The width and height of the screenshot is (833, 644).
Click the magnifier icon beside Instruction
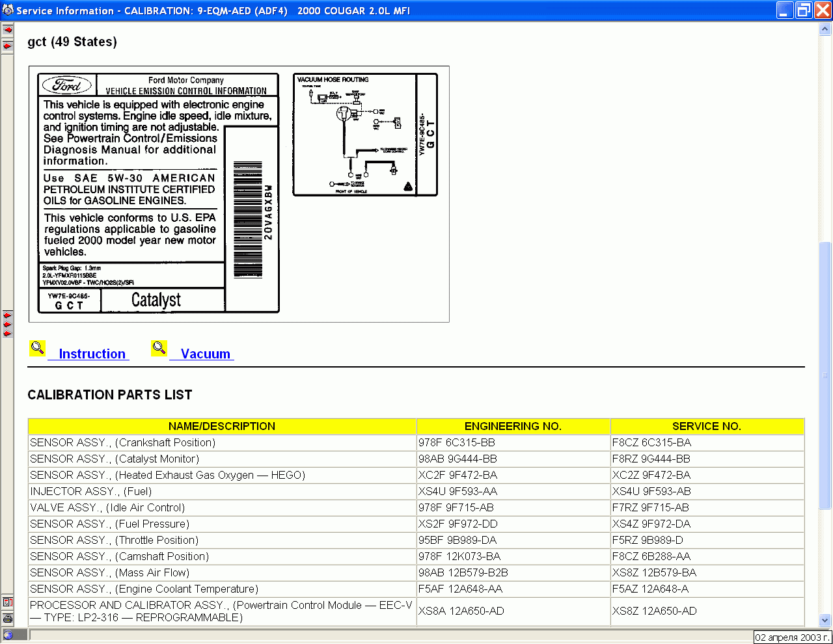tap(37, 348)
